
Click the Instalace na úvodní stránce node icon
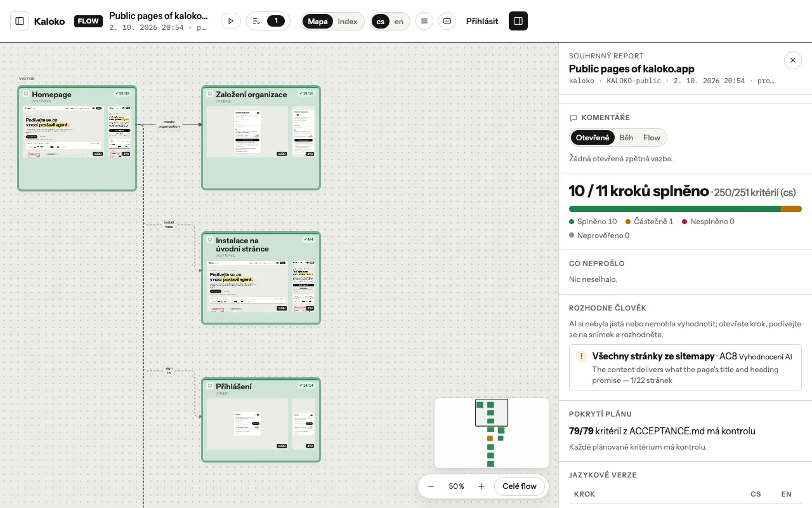(210, 241)
